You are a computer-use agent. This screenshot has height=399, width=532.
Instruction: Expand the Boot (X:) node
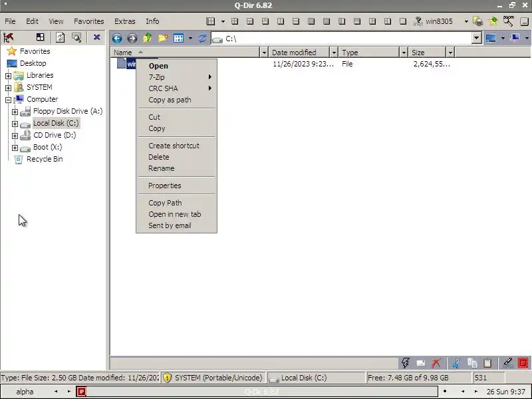[x=15, y=148]
